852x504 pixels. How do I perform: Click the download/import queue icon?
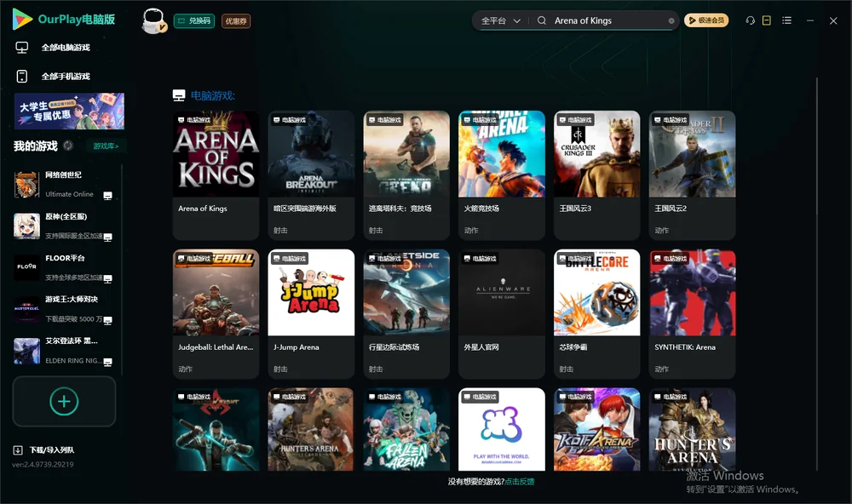(x=18, y=450)
